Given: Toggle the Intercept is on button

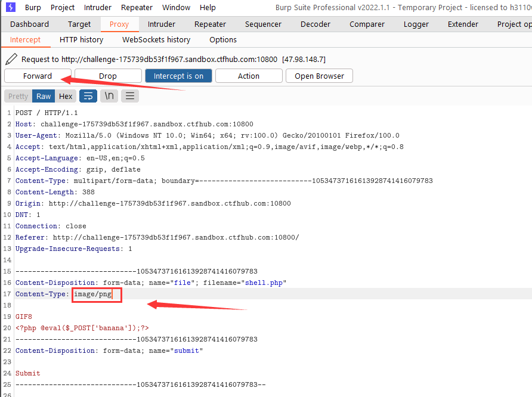Looking at the screenshot, I should [x=178, y=76].
